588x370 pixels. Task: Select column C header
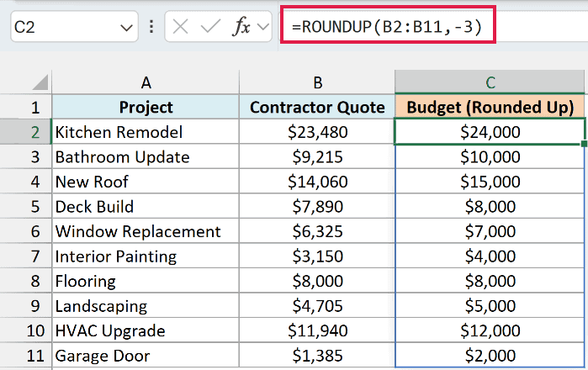click(490, 82)
